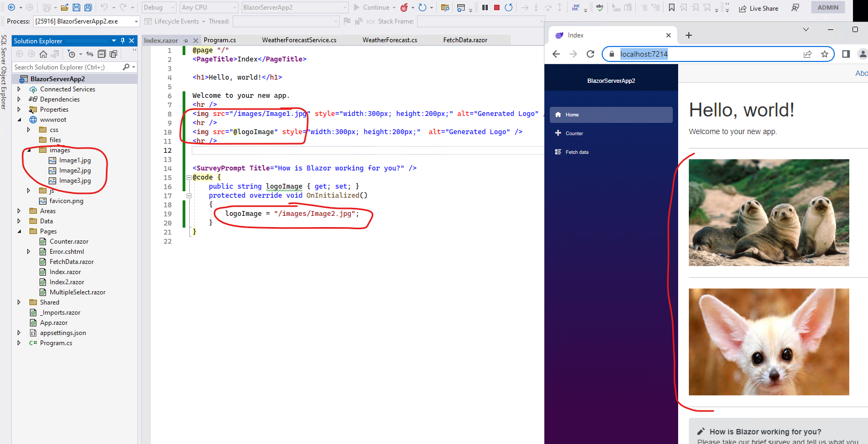Viewport: 868px width, 444px height.
Task: Click the Navigate Backward arrow in Visual Studio toolbar
Action: tap(11, 7)
